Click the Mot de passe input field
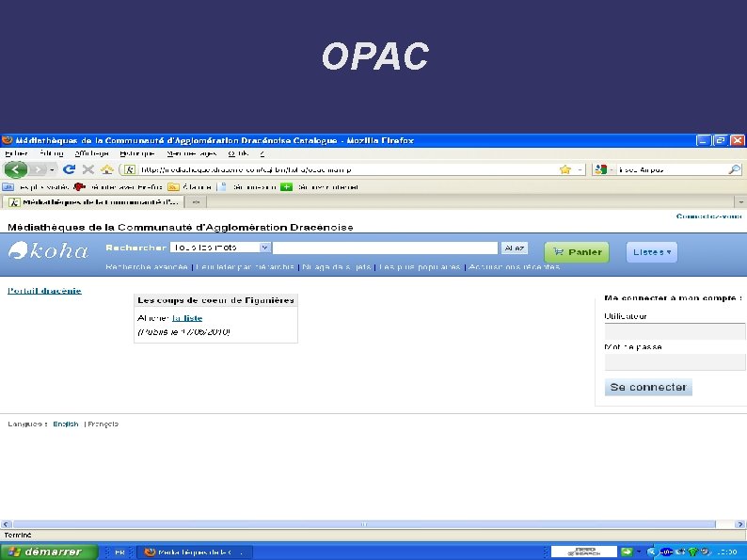 675,362
